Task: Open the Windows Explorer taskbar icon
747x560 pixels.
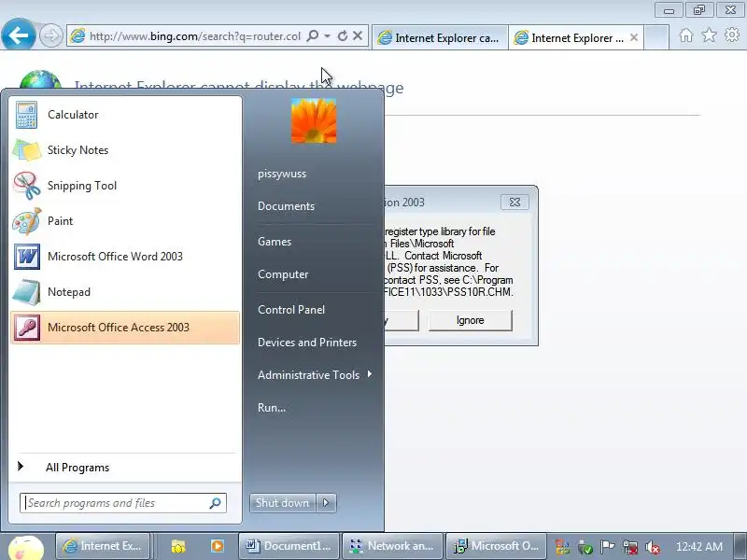Action: [177, 546]
